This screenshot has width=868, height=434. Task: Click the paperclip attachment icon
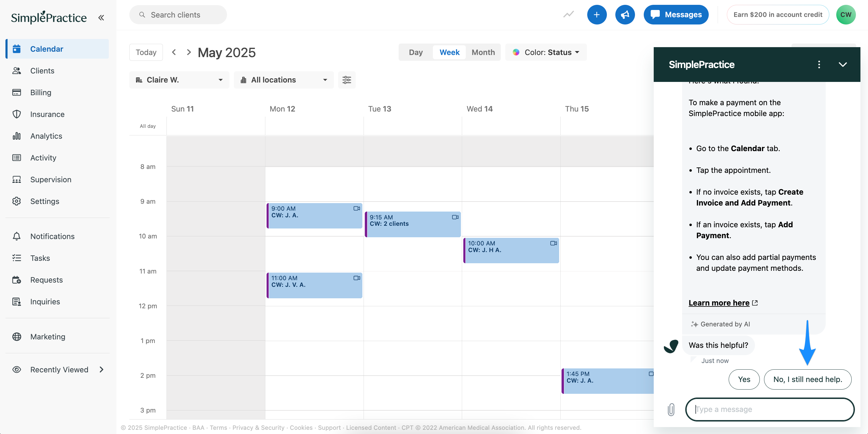click(x=671, y=410)
